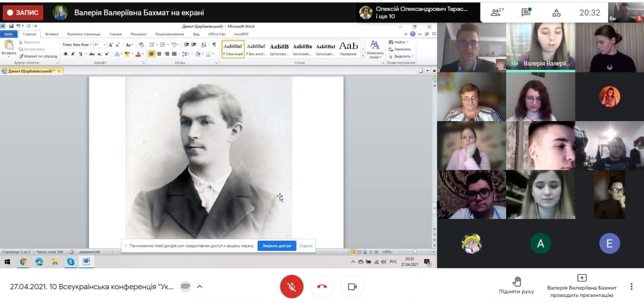Raise hand in the meeting
This screenshot has width=644, height=303.
coord(517,285)
